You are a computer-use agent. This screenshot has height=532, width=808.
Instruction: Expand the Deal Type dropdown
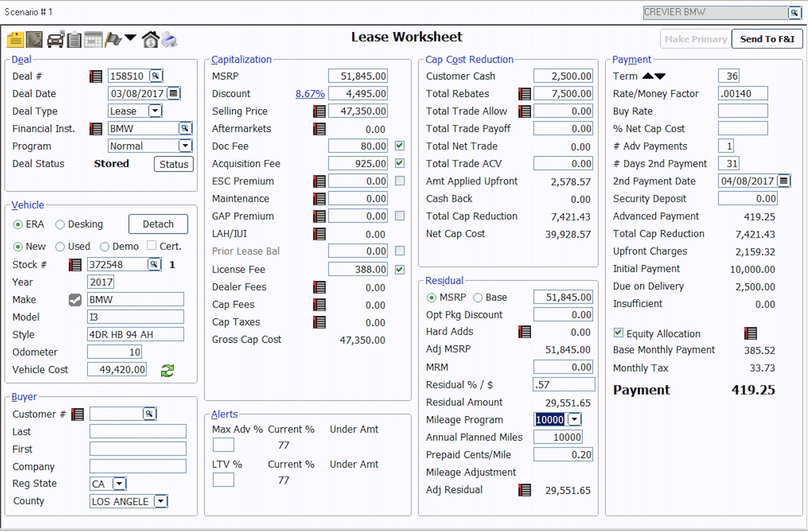(155, 111)
